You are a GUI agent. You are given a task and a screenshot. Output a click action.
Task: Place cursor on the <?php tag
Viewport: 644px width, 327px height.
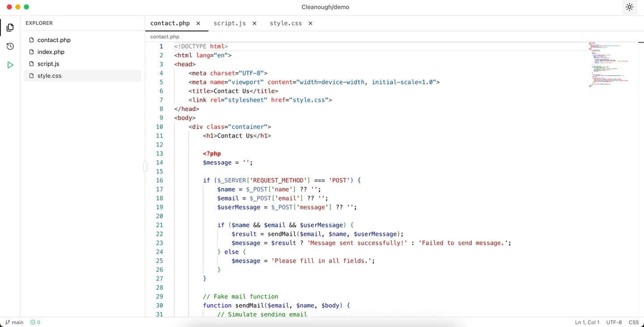tap(212, 154)
